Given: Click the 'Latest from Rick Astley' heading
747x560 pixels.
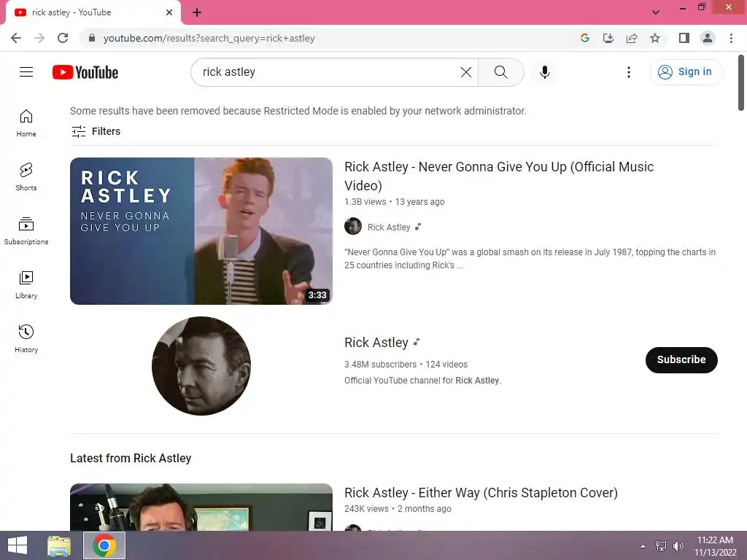Looking at the screenshot, I should point(131,458).
